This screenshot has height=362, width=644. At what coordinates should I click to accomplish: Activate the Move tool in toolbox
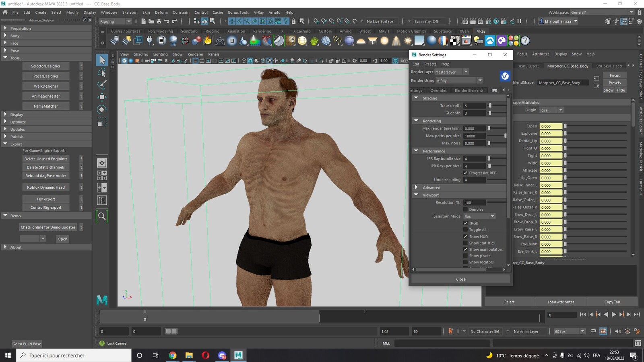click(x=102, y=97)
